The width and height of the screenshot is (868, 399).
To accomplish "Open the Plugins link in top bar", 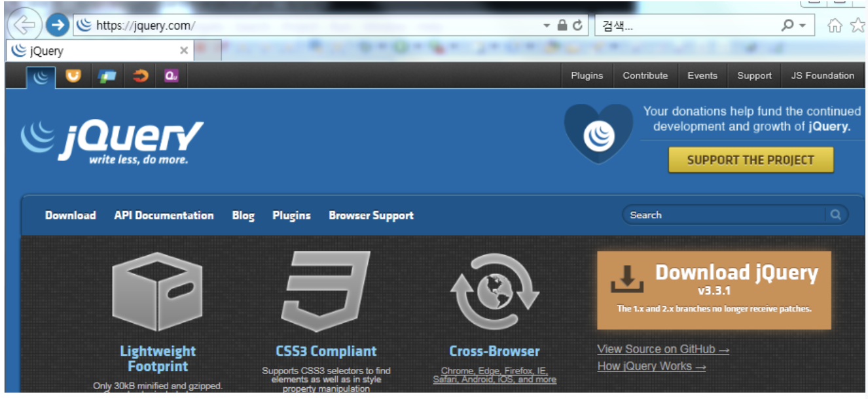I will 587,76.
